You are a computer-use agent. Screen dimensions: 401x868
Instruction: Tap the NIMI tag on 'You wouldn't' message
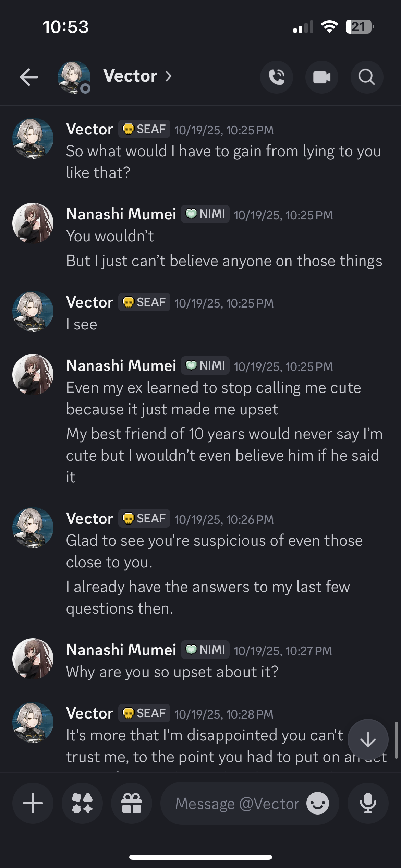click(x=205, y=214)
